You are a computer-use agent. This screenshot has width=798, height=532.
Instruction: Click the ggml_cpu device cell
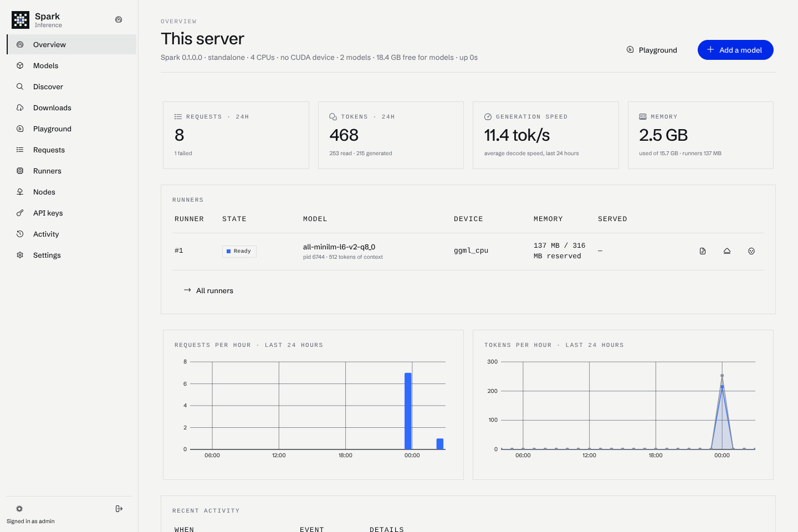(471, 250)
